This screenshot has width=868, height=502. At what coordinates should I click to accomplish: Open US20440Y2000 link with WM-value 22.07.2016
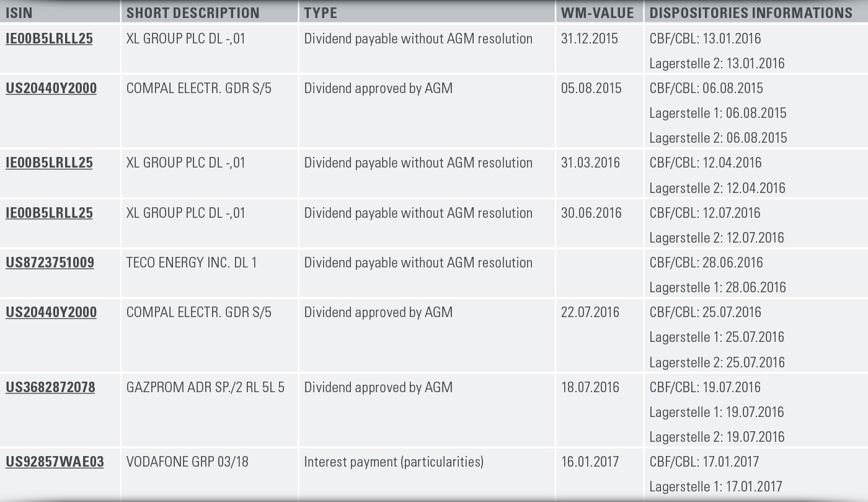(x=51, y=312)
